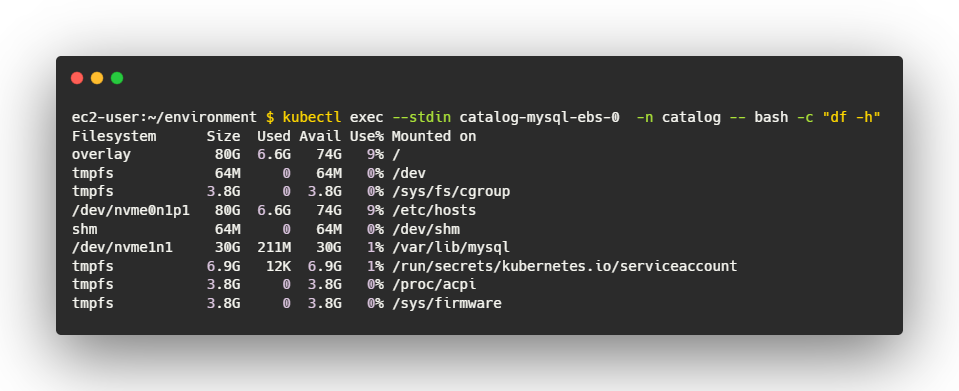959x391 pixels.
Task: Click the pod name catalog-mysql-ebs-0
Action: 539,117
